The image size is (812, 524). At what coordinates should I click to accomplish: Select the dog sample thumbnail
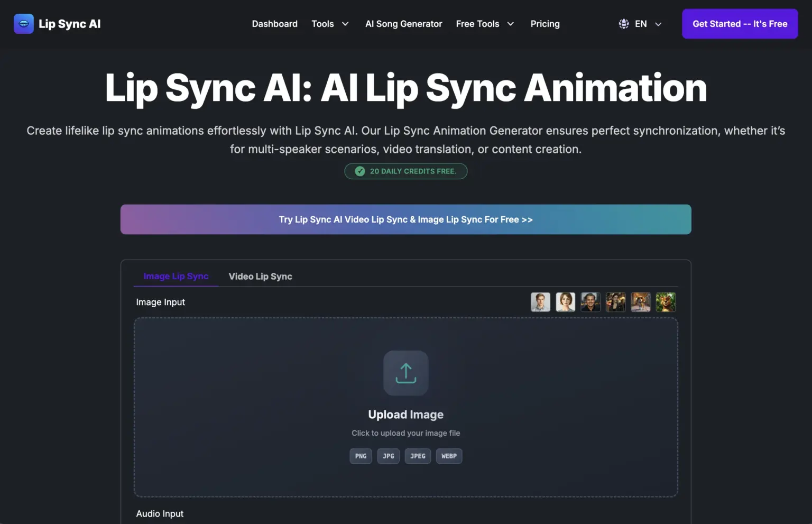641,302
